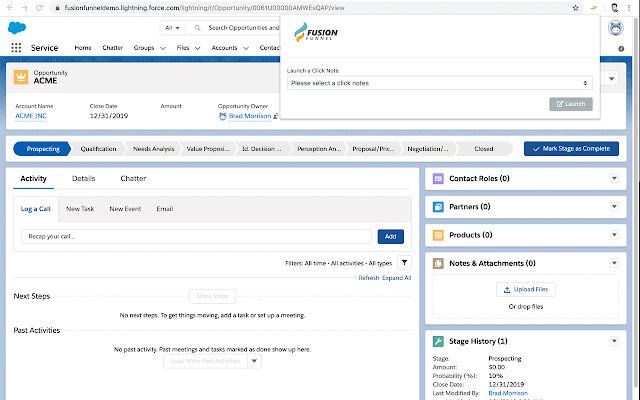Image resolution: width=640 pixels, height=400 pixels.
Task: Select the Prospecting stage in the path
Action: (42, 149)
